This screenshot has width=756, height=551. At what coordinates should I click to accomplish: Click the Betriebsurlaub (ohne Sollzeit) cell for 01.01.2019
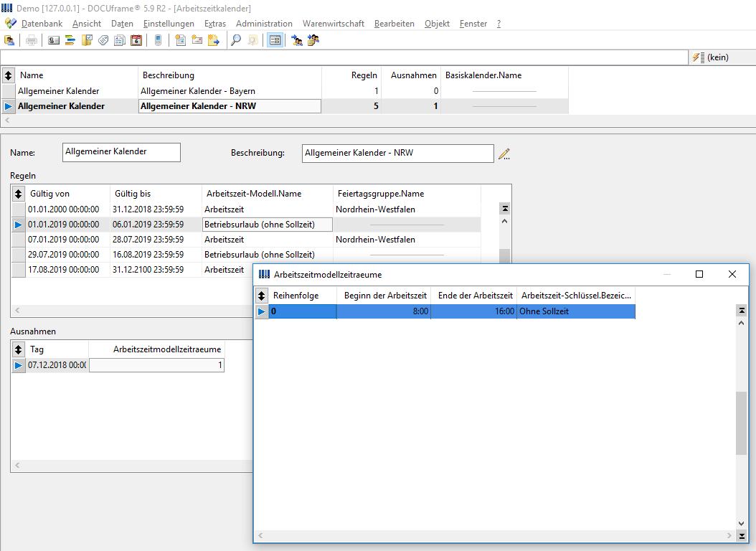tap(267, 225)
